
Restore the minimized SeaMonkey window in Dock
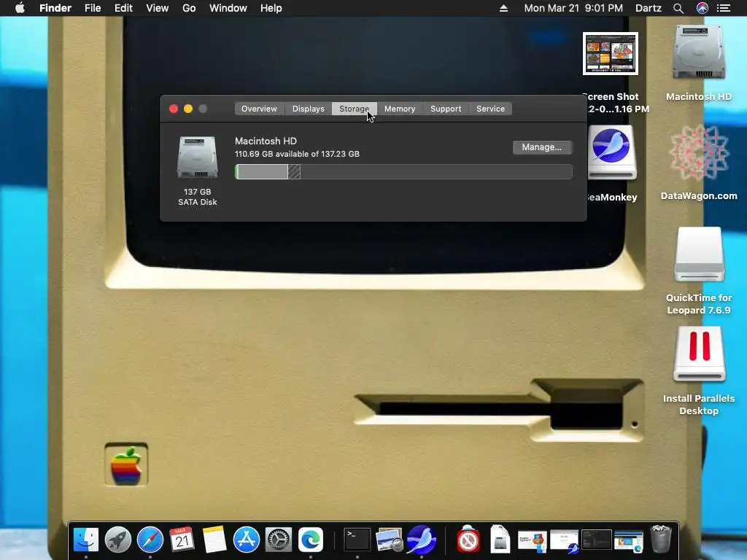pos(565,542)
